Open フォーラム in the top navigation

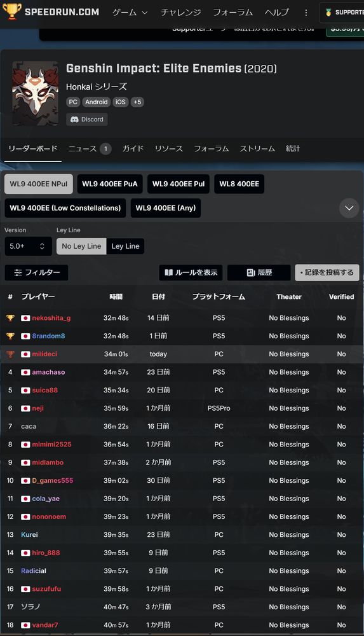point(233,13)
